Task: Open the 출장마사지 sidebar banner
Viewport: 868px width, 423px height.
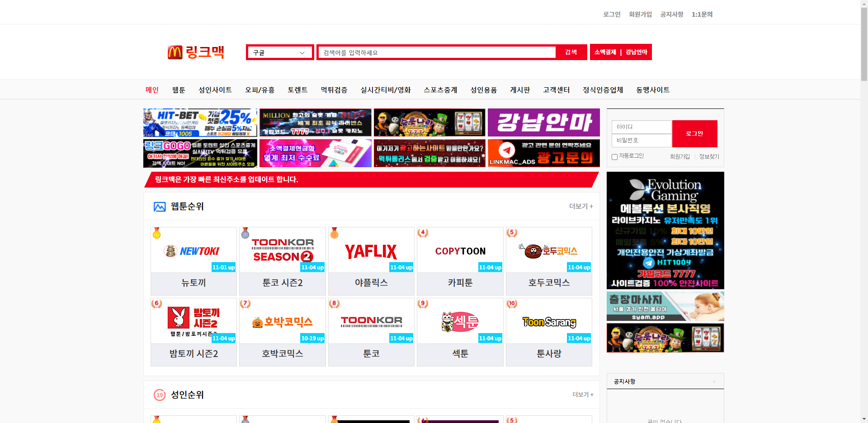Action: click(x=665, y=306)
